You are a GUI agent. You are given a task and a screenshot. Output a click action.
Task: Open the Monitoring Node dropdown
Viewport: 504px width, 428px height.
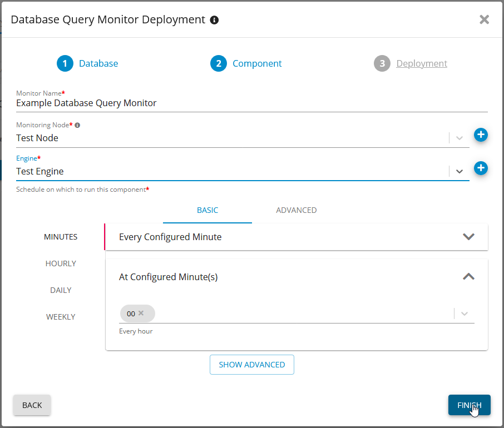[459, 138]
